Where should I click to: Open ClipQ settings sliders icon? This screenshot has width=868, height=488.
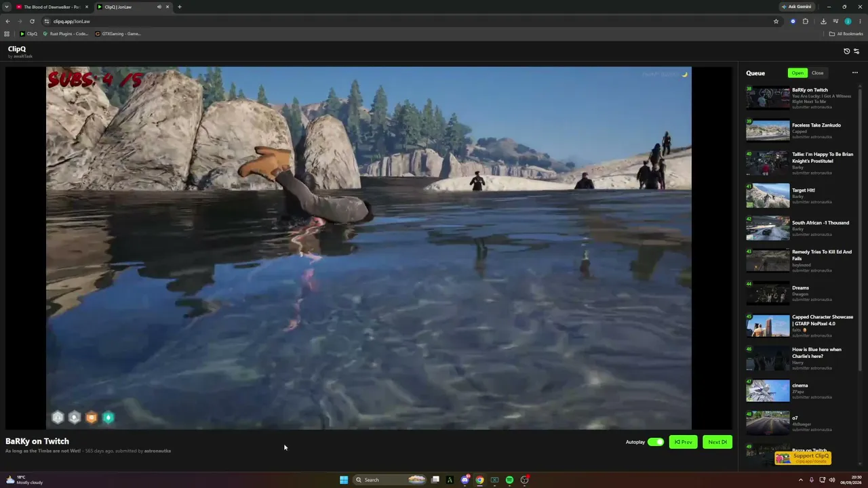tap(856, 51)
